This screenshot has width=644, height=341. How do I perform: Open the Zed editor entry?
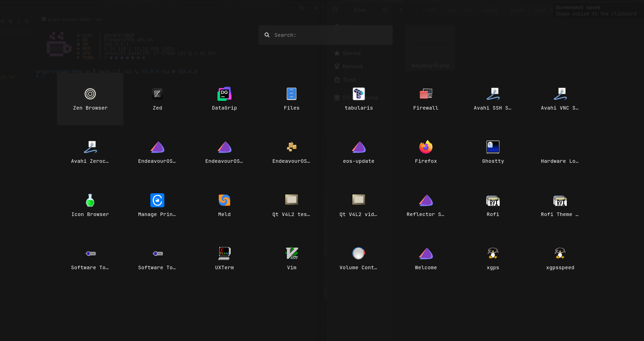[x=157, y=99]
